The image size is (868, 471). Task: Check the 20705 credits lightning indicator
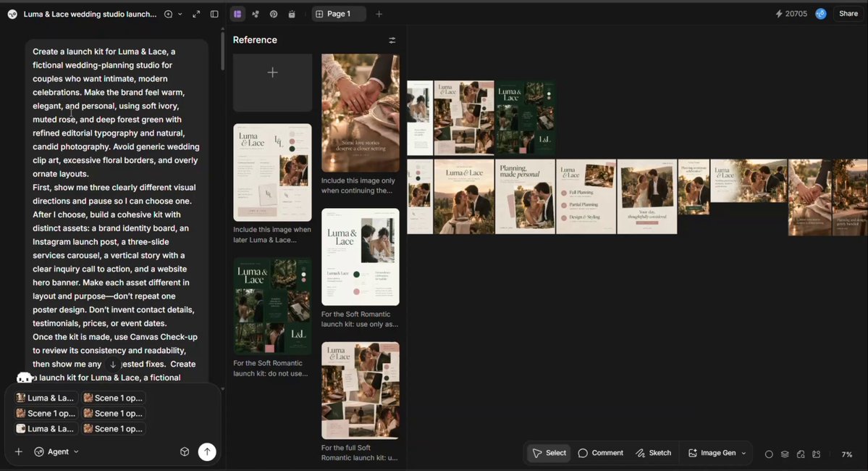[x=791, y=14]
